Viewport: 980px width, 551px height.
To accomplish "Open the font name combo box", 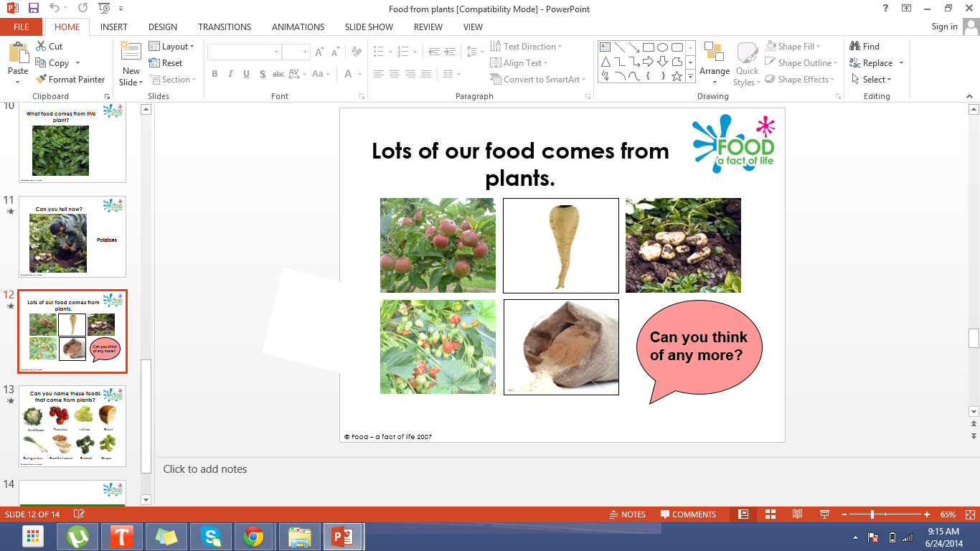I will pos(244,52).
